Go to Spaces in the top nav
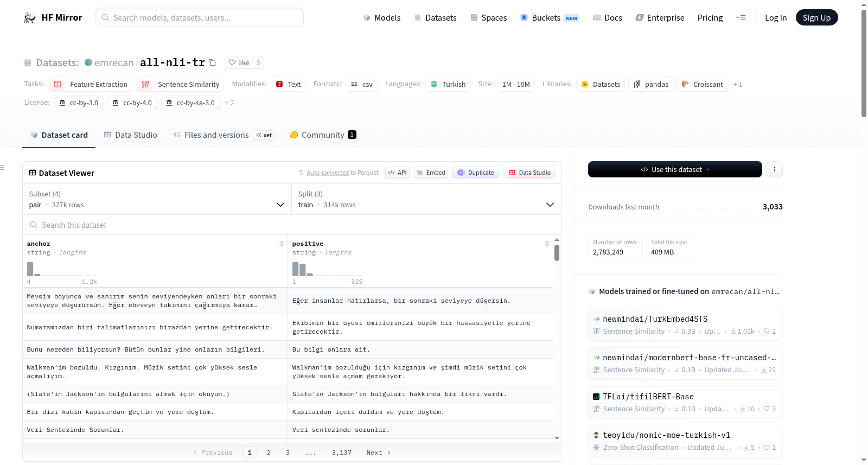This screenshot has height=465, width=868. 489,18
